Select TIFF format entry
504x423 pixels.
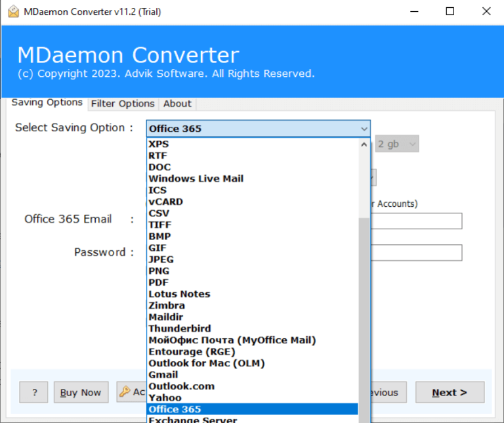[x=253, y=225]
